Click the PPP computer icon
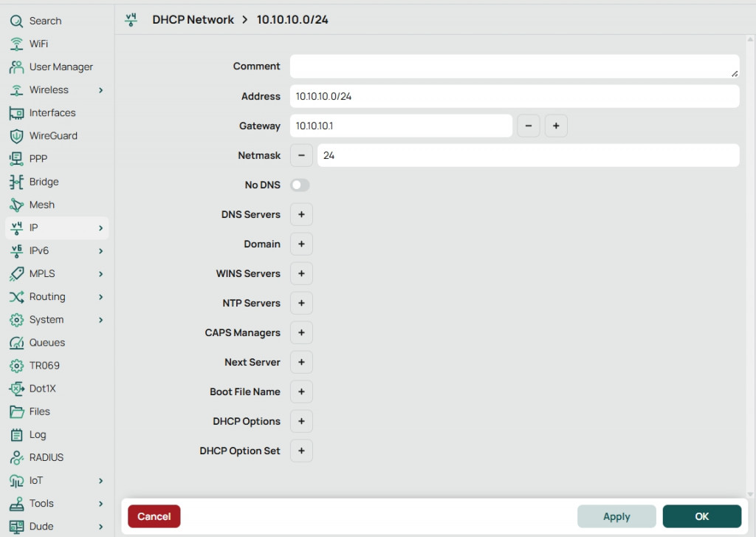756x537 pixels. pos(16,159)
